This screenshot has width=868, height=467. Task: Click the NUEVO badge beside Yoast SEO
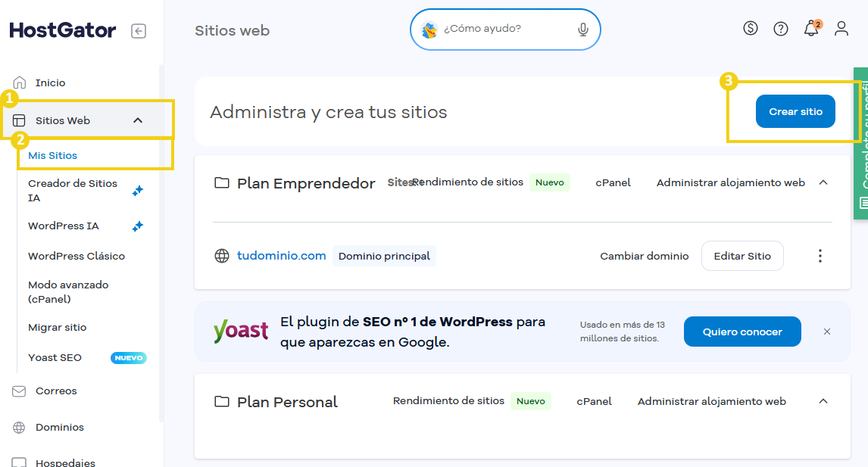pyautogui.click(x=129, y=358)
